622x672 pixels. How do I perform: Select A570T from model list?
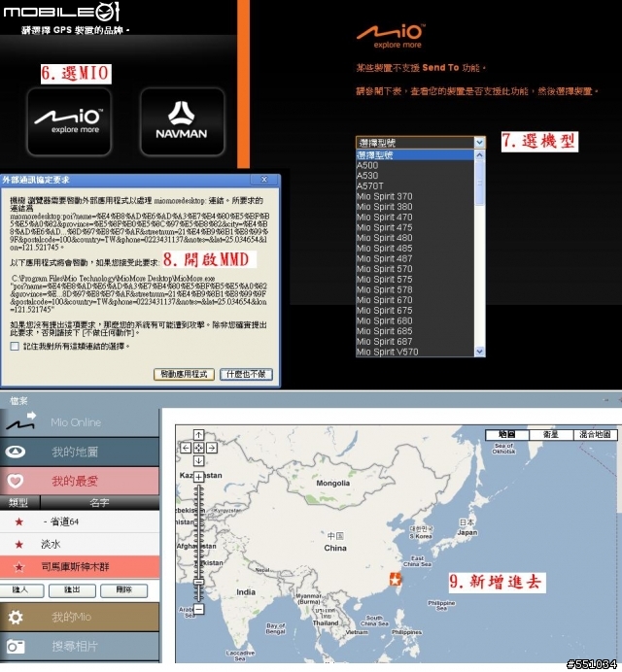click(415, 186)
